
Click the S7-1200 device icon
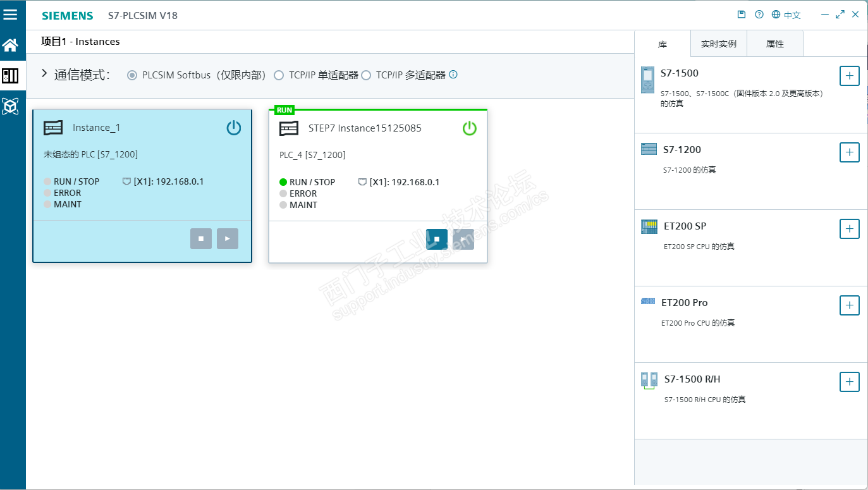point(649,149)
